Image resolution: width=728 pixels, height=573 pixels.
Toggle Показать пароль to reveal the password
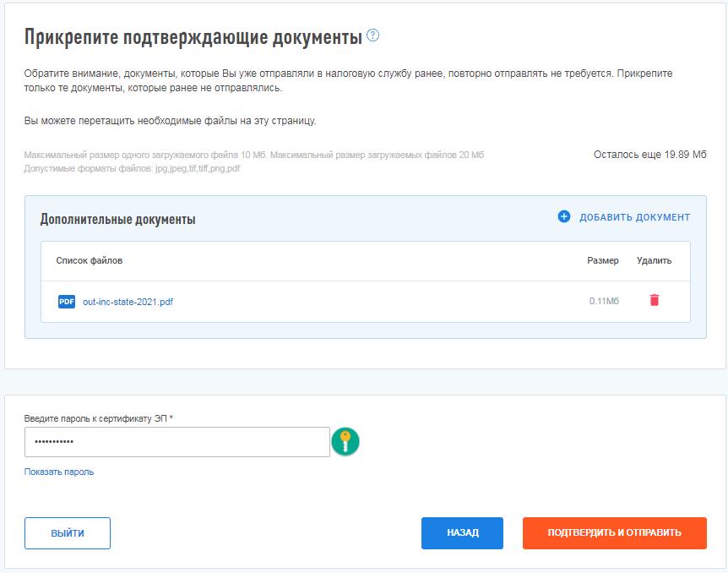(59, 472)
